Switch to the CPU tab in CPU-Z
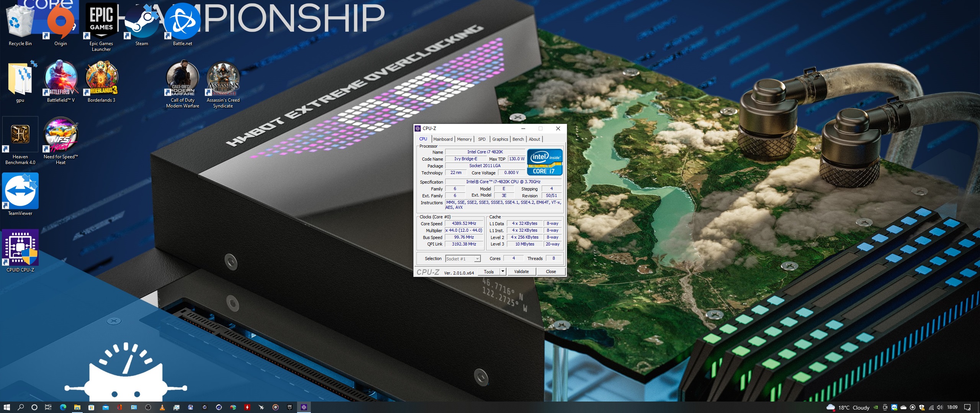980x413 pixels. click(423, 139)
